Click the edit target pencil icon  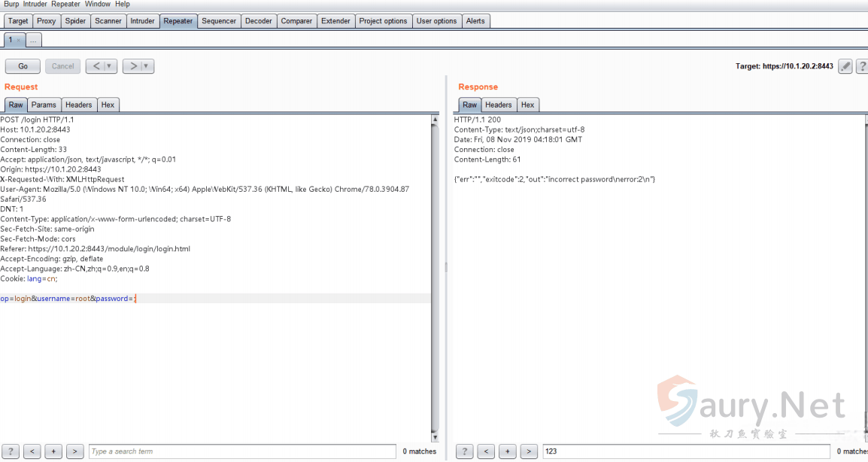[x=845, y=66]
